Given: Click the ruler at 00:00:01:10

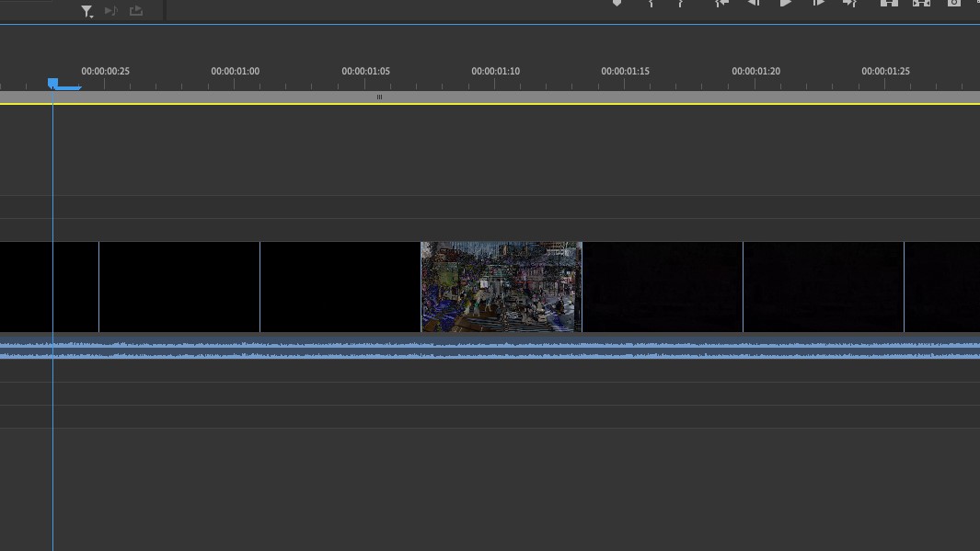Looking at the screenshot, I should pyautogui.click(x=496, y=71).
